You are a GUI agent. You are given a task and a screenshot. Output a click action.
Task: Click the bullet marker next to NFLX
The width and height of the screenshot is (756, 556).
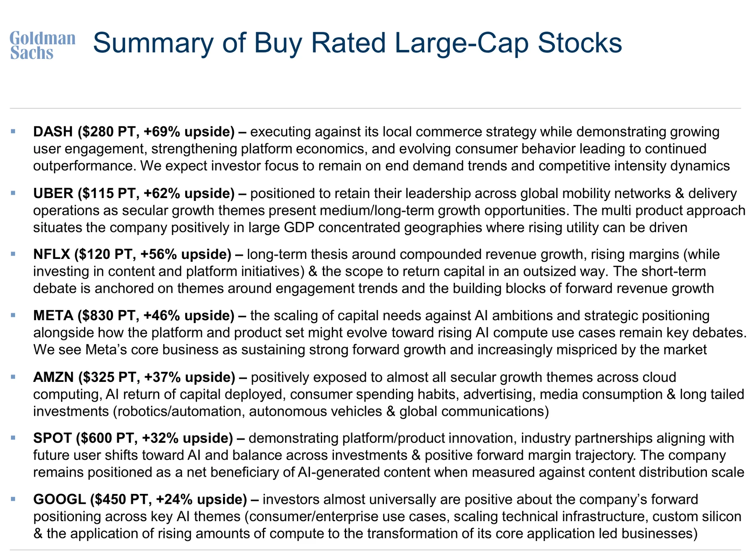coord(13,254)
